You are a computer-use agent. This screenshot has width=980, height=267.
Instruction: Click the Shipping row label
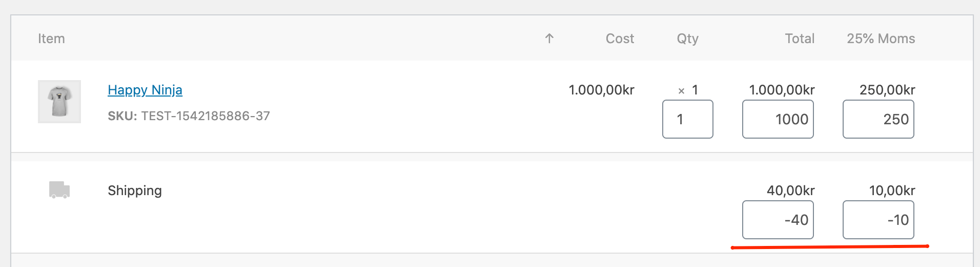pyautogui.click(x=135, y=190)
